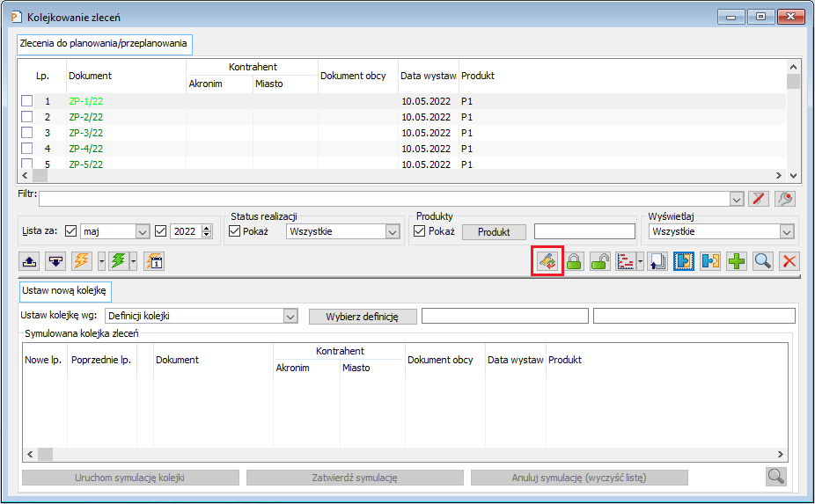Open the maj month dropdown

[143, 231]
